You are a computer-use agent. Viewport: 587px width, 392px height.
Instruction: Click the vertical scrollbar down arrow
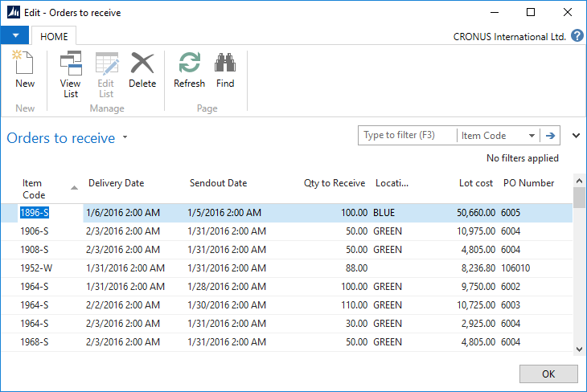(578, 349)
